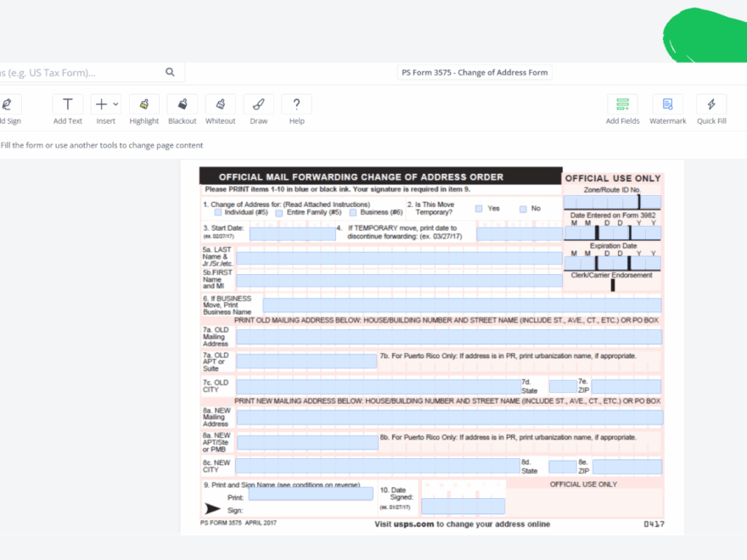
Task: Check the Entire Family (#5) checkbox
Action: click(279, 213)
